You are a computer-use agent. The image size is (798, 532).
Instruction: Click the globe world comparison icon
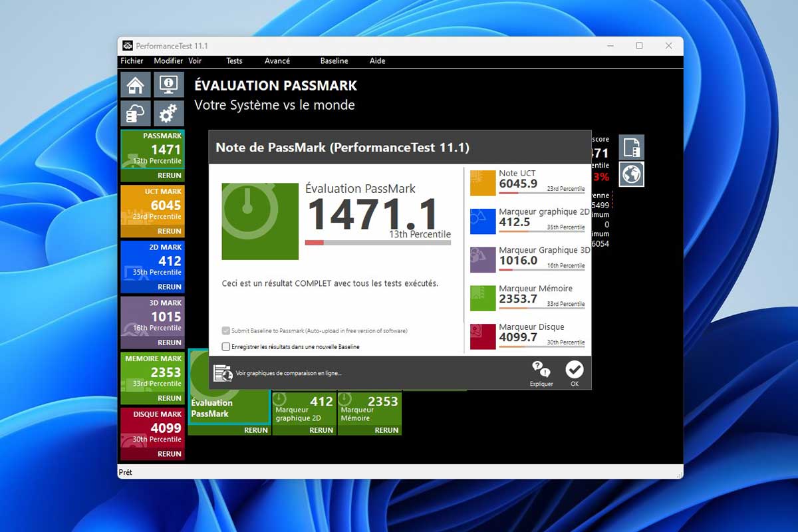tap(632, 174)
